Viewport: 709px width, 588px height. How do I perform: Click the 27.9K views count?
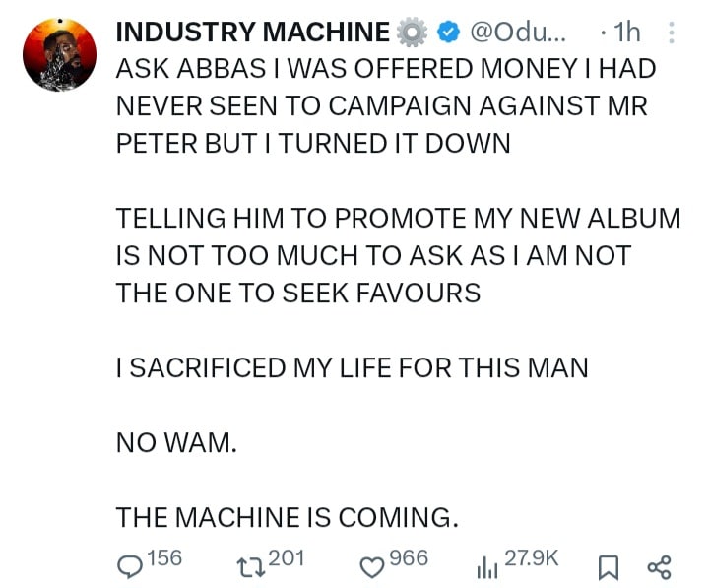coord(532,558)
